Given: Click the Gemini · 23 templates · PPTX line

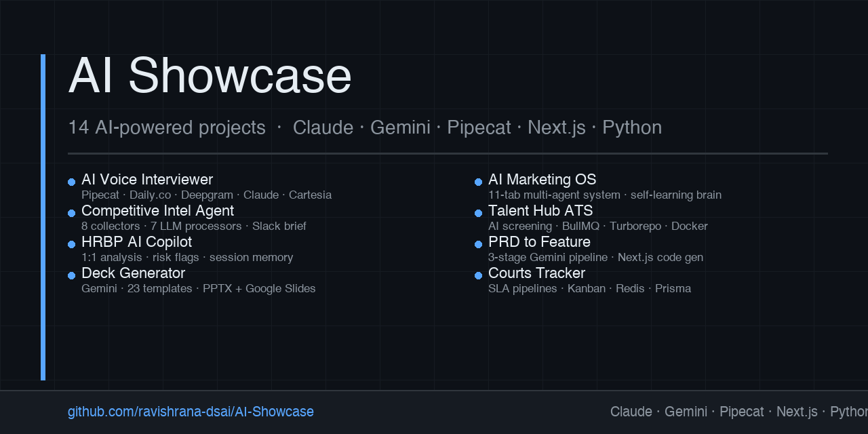Looking at the screenshot, I should pos(199,289).
